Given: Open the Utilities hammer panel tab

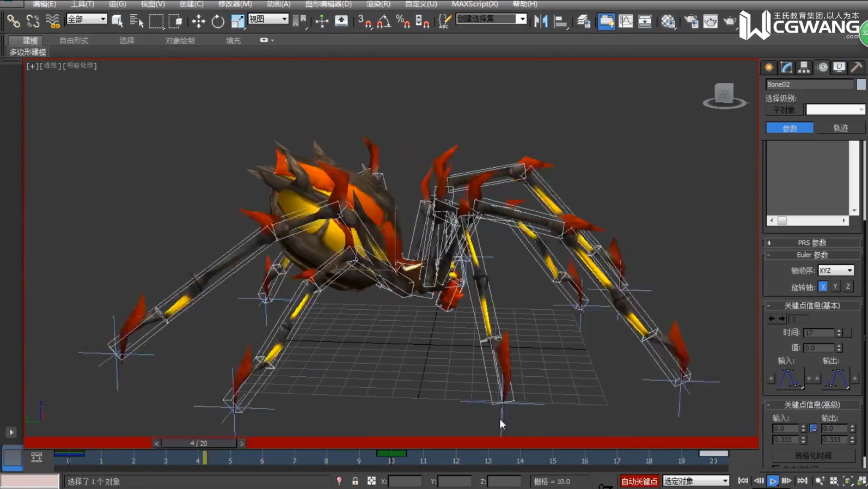Looking at the screenshot, I should coord(857,67).
